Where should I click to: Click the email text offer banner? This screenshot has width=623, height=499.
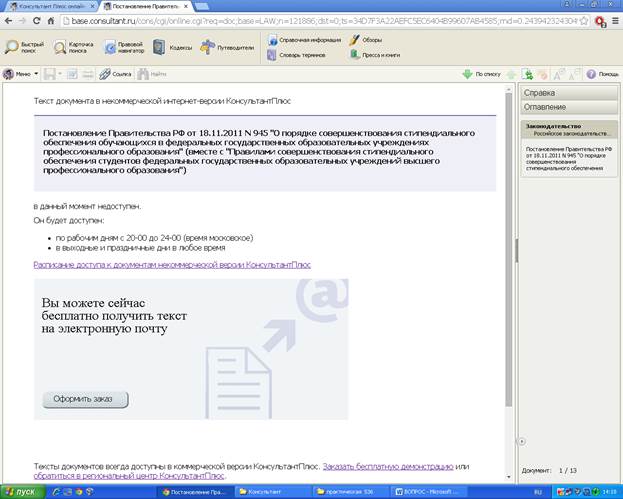(x=191, y=349)
